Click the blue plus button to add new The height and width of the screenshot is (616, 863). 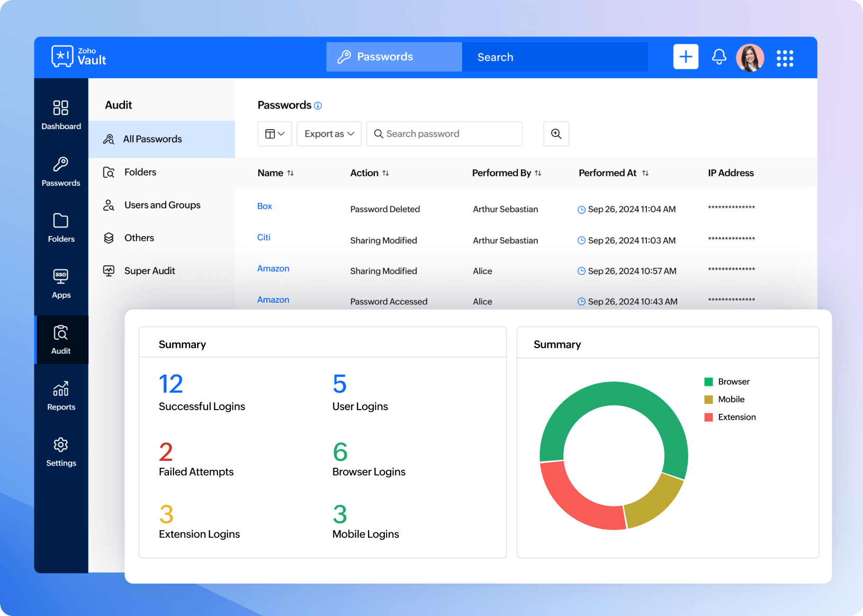pos(686,57)
